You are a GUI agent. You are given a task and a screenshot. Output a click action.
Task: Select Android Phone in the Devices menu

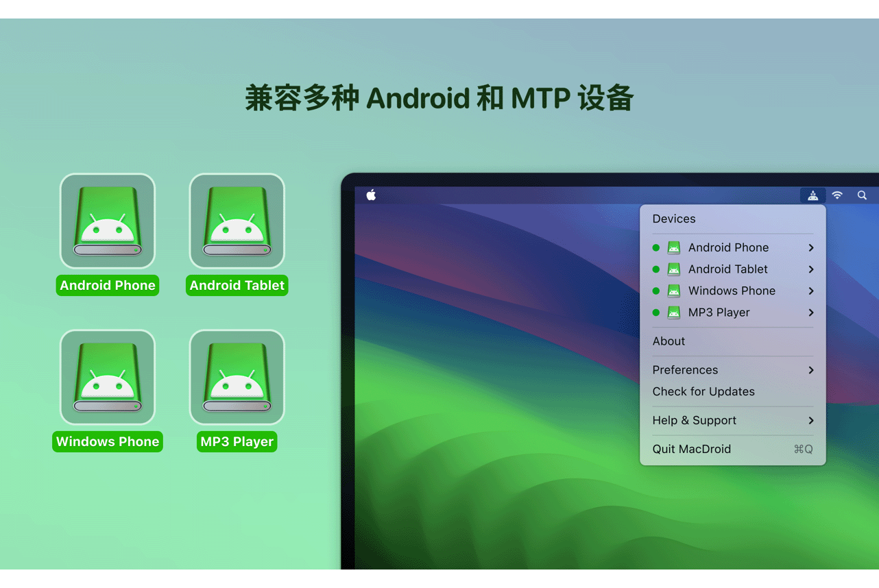[x=733, y=247]
